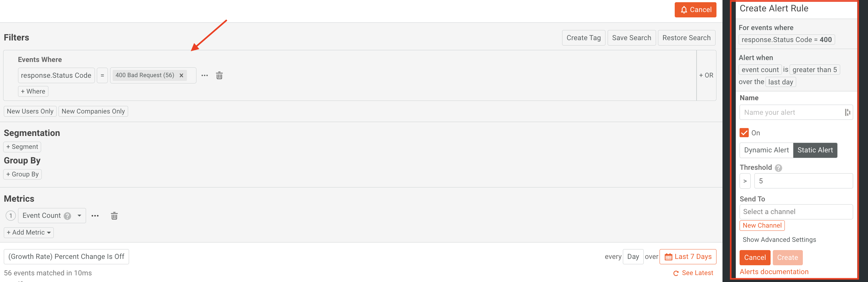The image size is (868, 282).
Task: Open the filter's ellipsis options menu
Action: pos(204,75)
